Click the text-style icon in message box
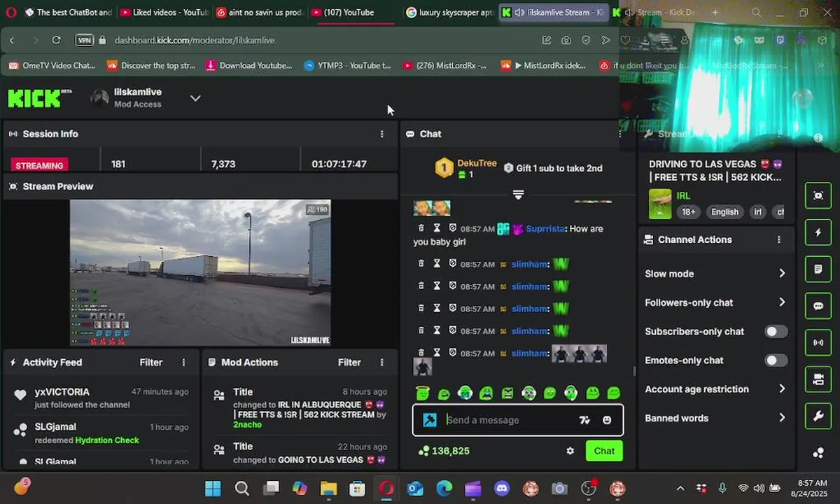 click(584, 420)
